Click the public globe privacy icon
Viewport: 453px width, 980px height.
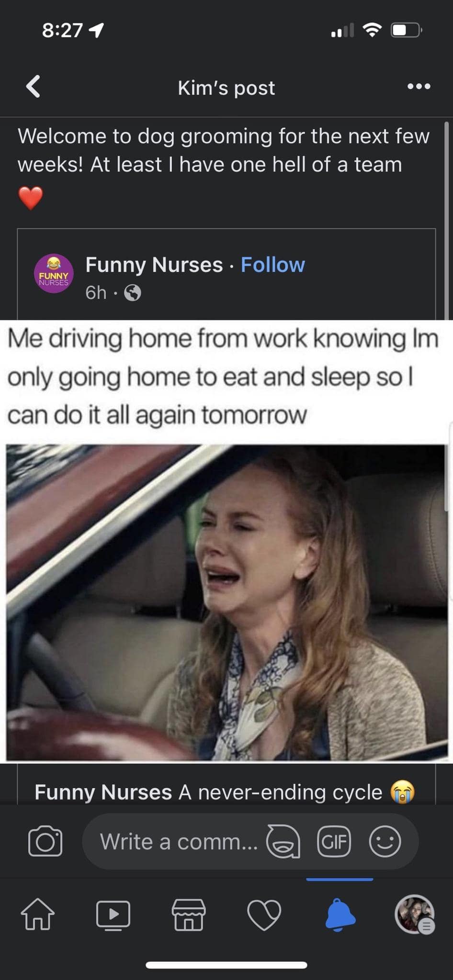point(133,292)
